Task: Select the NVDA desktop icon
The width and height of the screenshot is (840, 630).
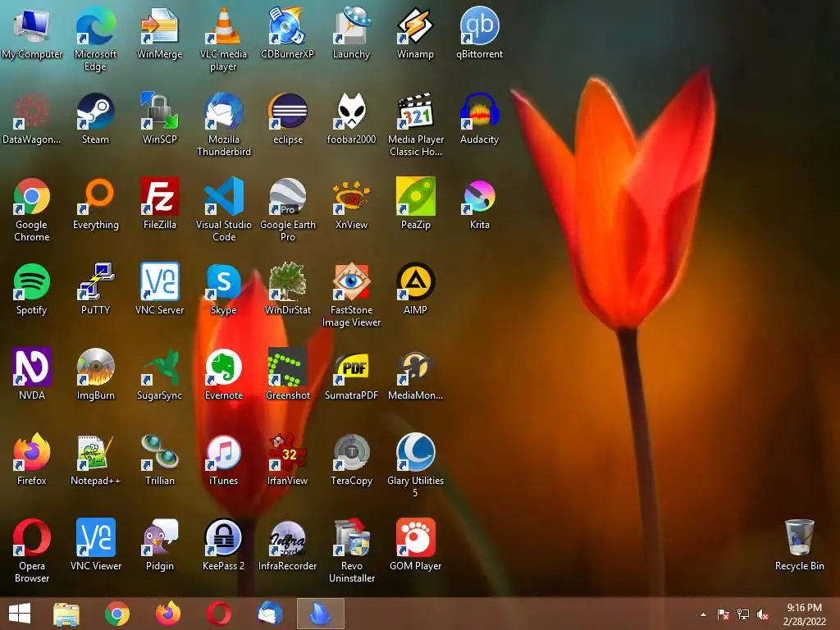Action: (x=32, y=367)
